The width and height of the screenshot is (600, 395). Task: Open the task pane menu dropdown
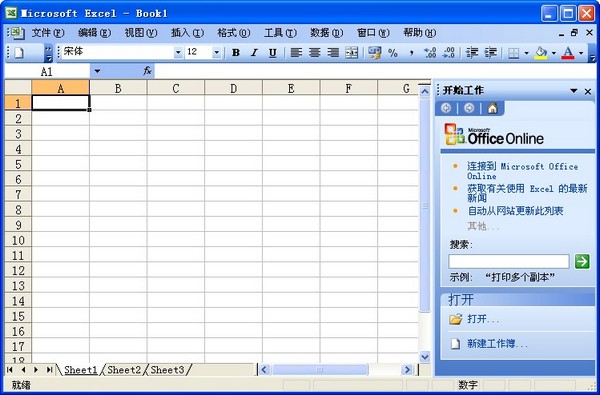point(574,91)
